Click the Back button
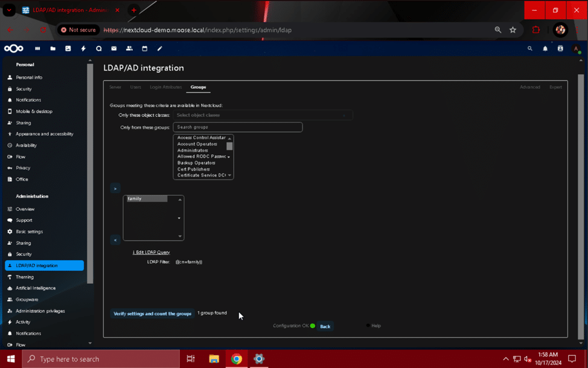The width and height of the screenshot is (588, 368). [x=325, y=326]
